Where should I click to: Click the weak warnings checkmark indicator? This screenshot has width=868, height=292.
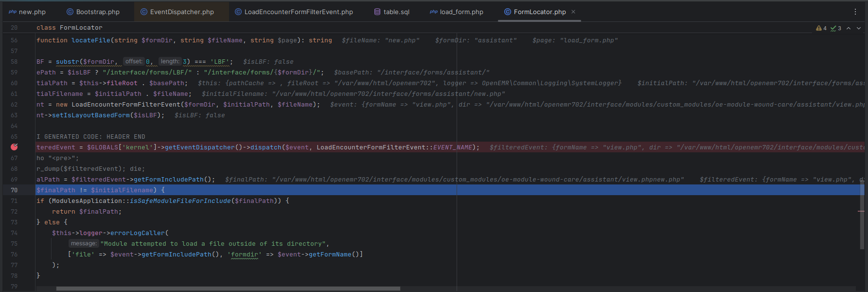click(835, 28)
